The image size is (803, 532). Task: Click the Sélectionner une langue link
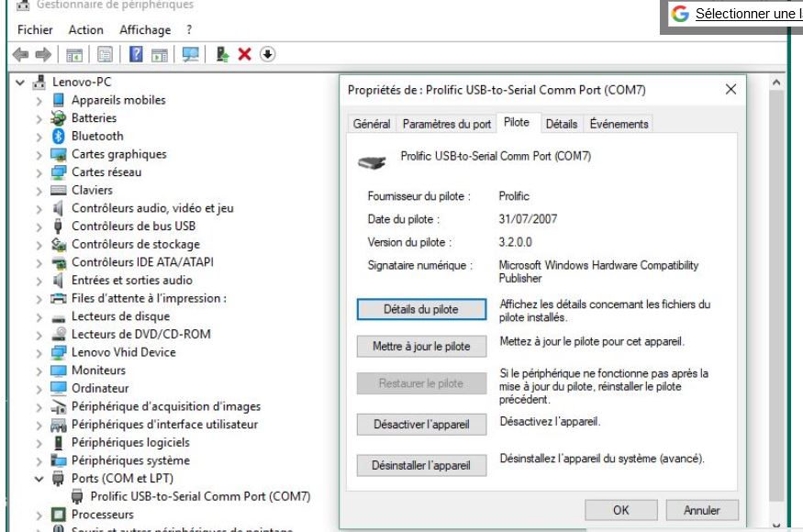click(x=749, y=14)
